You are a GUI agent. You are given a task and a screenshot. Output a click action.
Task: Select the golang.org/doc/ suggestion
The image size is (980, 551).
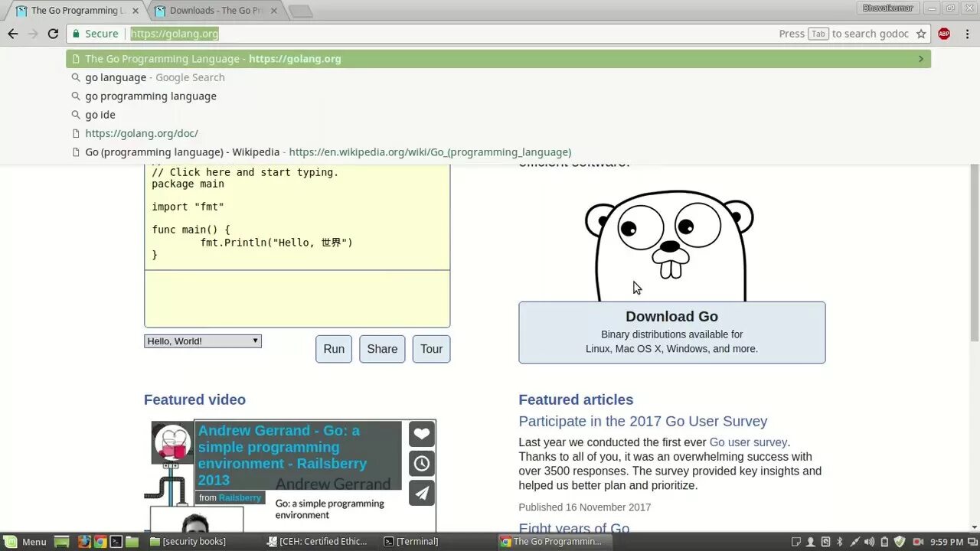point(498,133)
